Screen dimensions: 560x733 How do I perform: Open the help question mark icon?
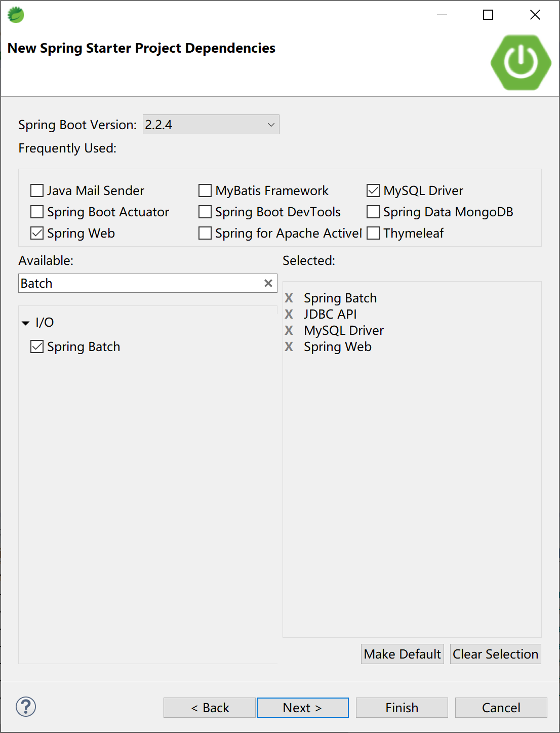(x=26, y=707)
